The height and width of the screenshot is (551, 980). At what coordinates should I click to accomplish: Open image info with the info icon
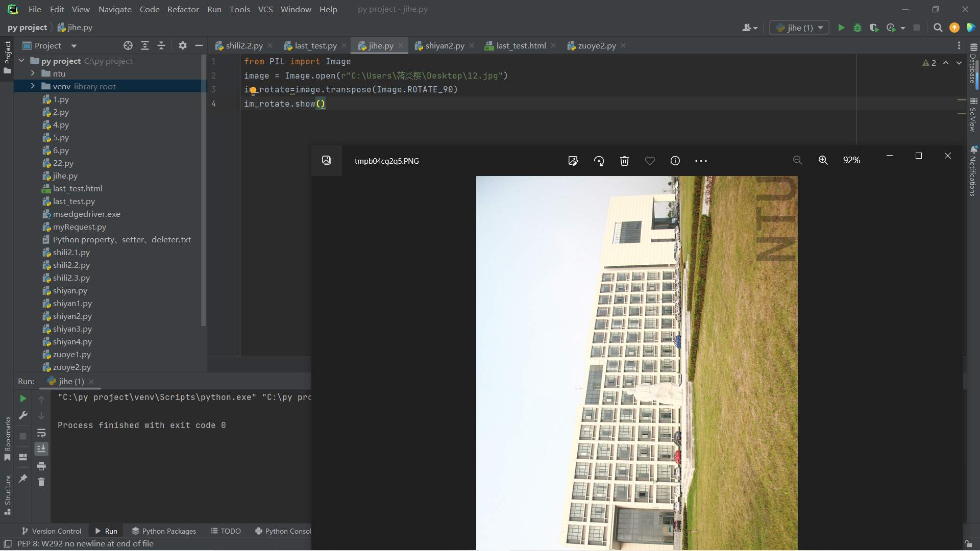[675, 161]
